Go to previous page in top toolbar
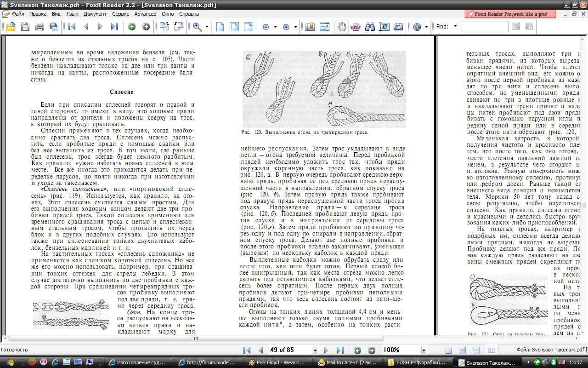Image resolution: width=588 pixels, height=368 pixels. tap(86, 27)
